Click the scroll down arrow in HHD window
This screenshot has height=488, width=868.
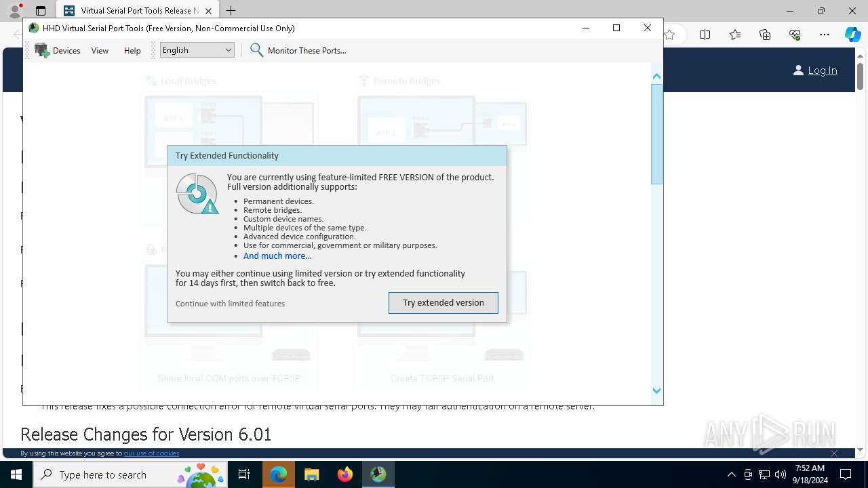click(656, 390)
